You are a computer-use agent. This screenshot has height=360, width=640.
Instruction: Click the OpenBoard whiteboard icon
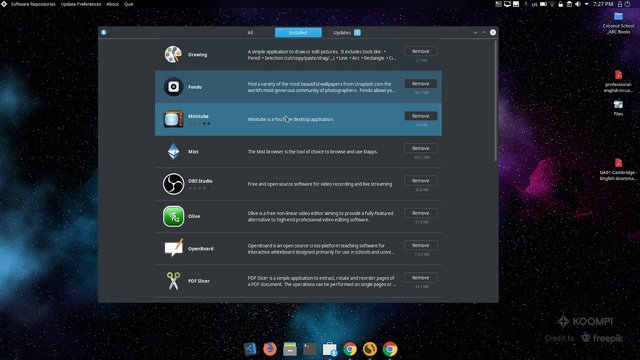tap(173, 248)
